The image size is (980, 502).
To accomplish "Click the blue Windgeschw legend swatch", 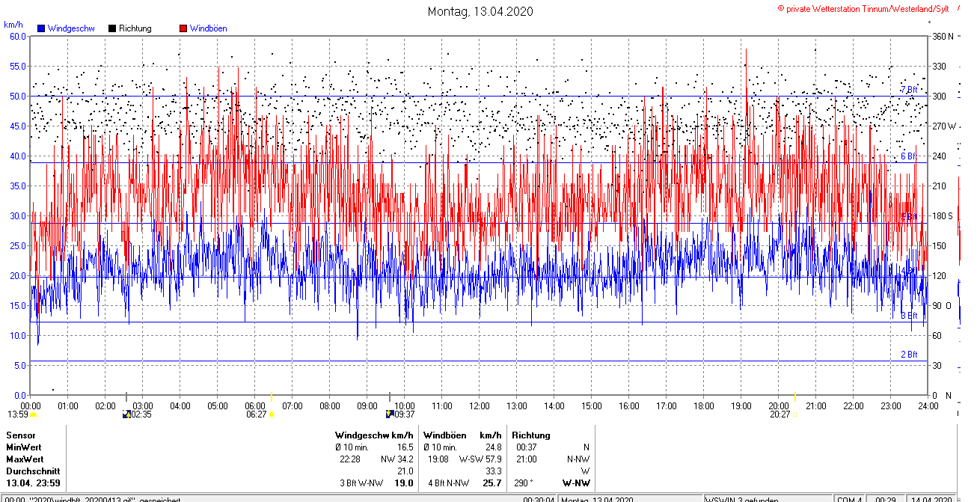I will (41, 28).
